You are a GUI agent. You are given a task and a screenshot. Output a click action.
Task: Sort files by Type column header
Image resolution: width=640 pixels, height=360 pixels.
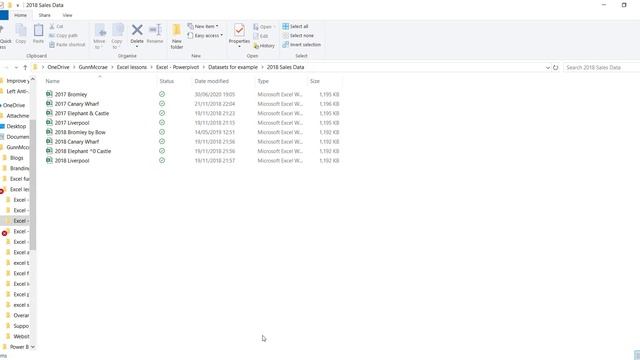pyautogui.click(x=263, y=81)
